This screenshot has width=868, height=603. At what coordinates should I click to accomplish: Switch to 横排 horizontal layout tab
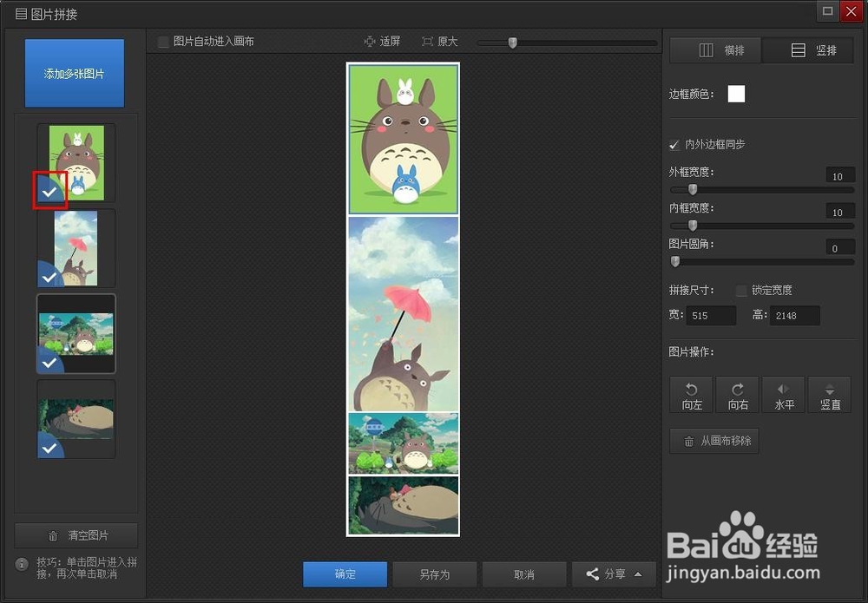pyautogui.click(x=716, y=50)
